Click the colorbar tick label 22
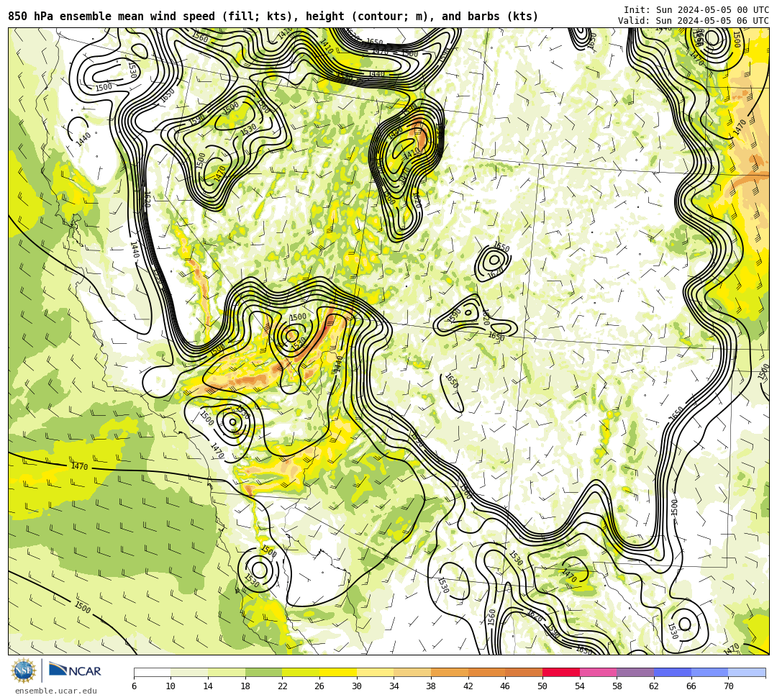Screen dimensions: 777x700 pyautogui.click(x=283, y=686)
